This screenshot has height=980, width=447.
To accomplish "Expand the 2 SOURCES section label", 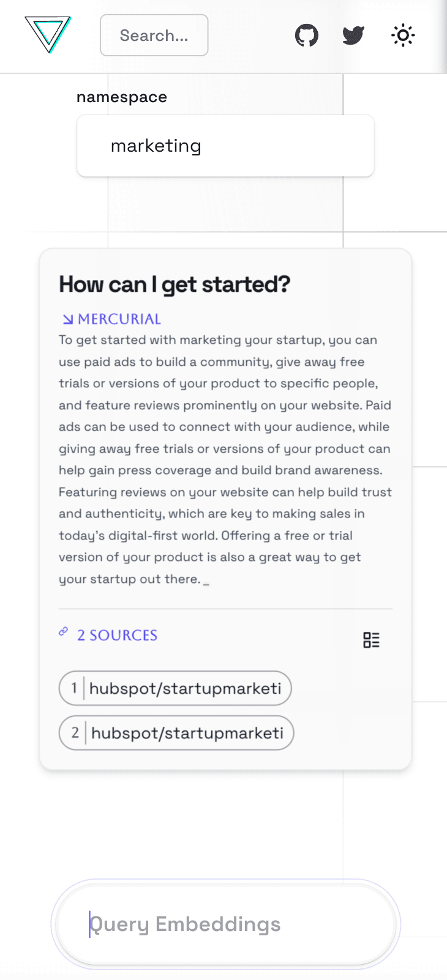I will click(118, 636).
